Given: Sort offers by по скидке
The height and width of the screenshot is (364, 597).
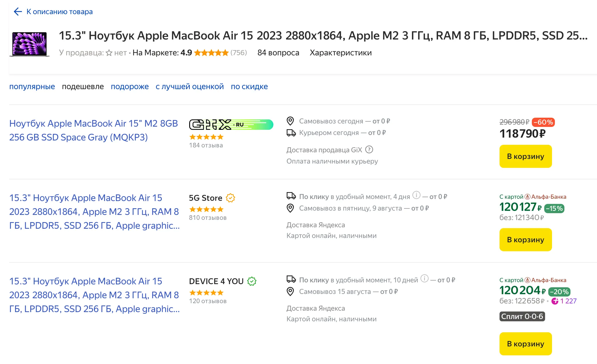Looking at the screenshot, I should tap(249, 87).
